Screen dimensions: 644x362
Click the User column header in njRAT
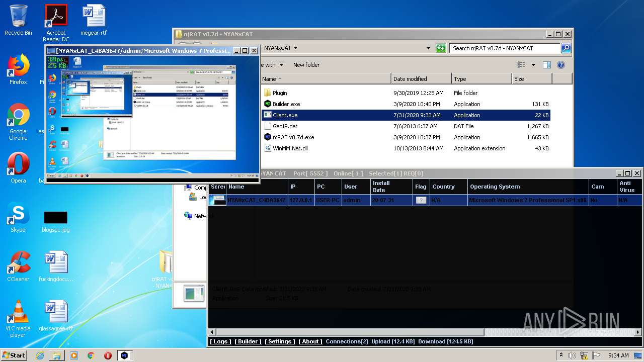pyautogui.click(x=356, y=187)
